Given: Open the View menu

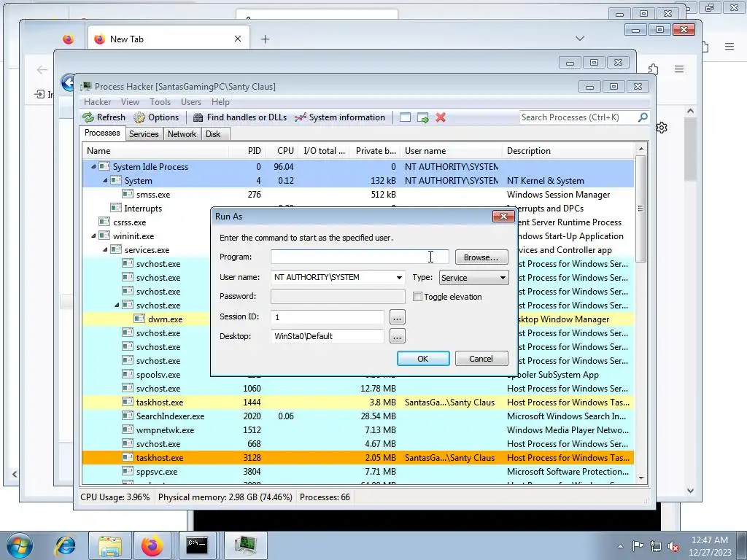Looking at the screenshot, I should 130,102.
